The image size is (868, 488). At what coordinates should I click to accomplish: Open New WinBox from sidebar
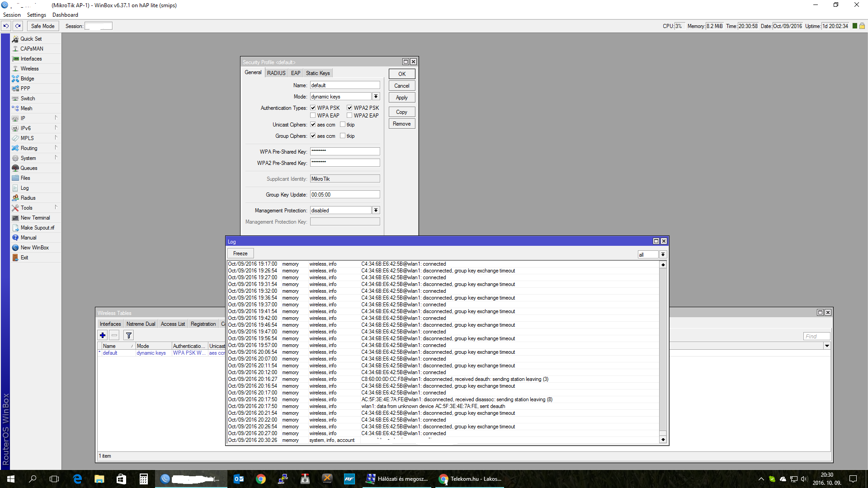[x=36, y=248]
